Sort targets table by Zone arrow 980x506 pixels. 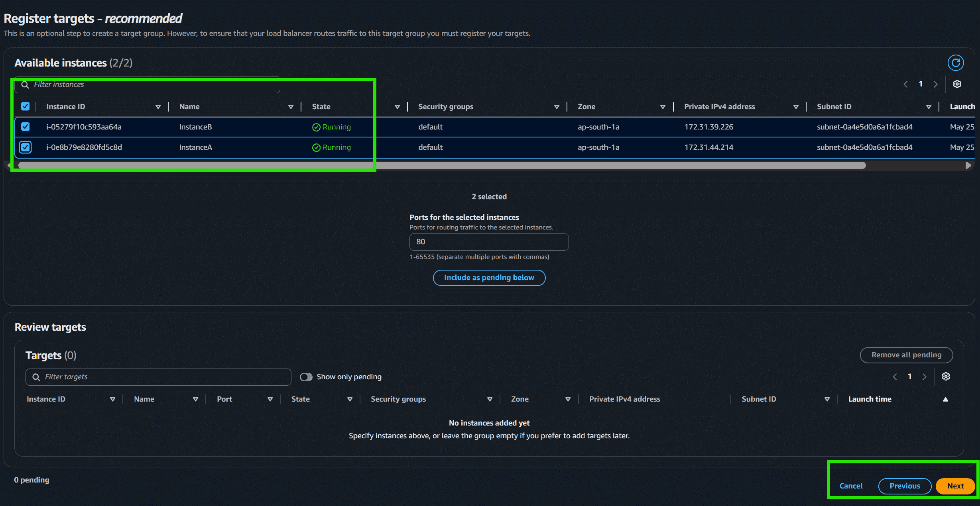click(568, 399)
